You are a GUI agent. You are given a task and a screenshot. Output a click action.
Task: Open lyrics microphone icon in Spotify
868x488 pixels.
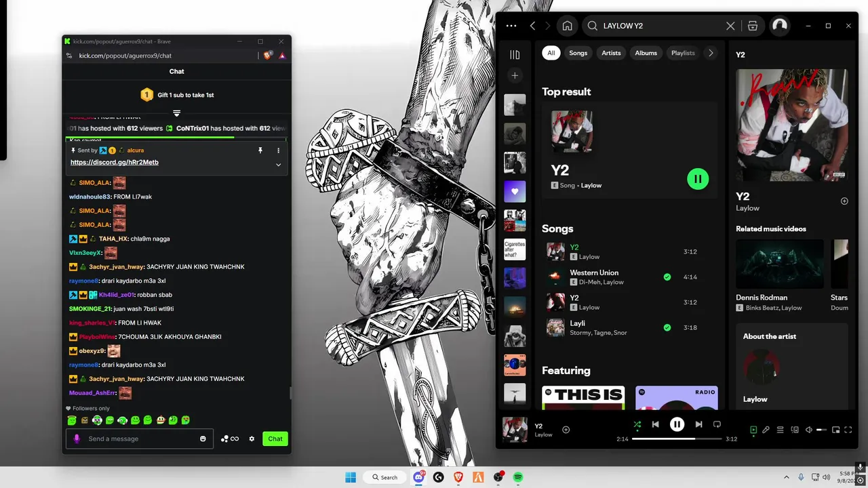pyautogui.click(x=766, y=430)
